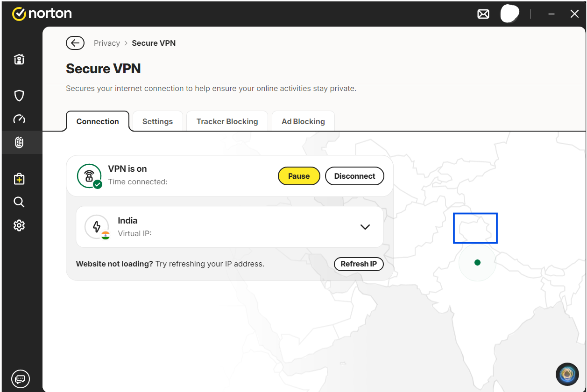587x392 pixels.
Task: Click the back arrow button
Action: (75, 43)
